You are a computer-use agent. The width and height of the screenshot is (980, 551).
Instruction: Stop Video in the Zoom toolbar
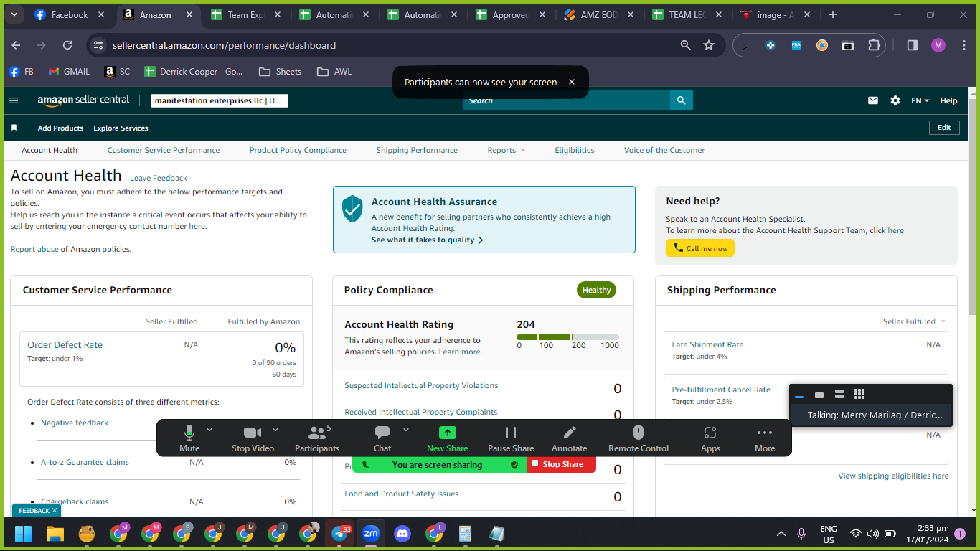(253, 439)
